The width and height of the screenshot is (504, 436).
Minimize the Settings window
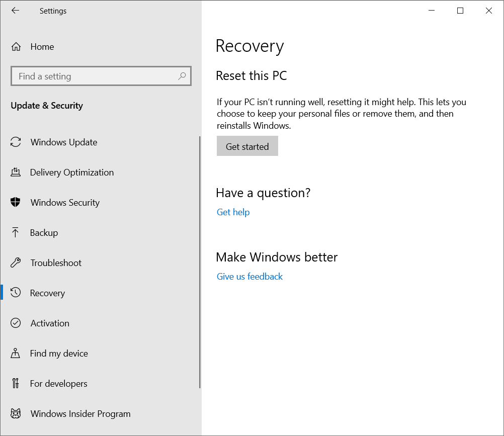pos(432,11)
